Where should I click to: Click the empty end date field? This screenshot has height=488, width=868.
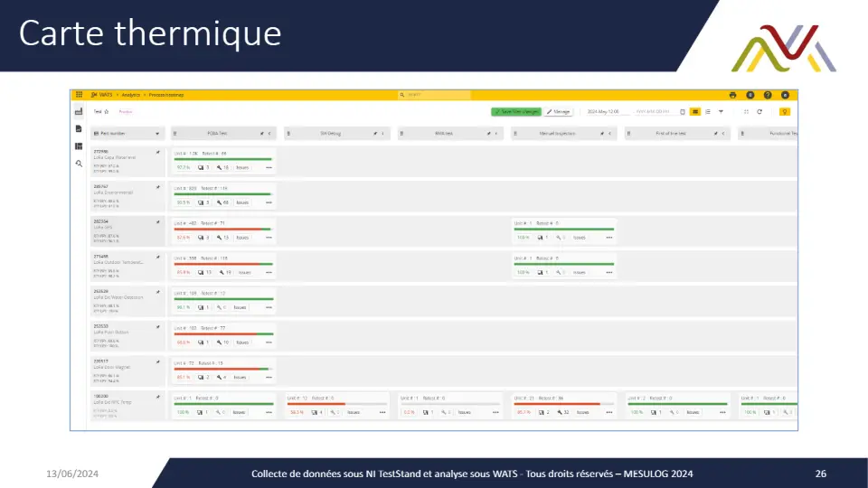click(x=654, y=112)
